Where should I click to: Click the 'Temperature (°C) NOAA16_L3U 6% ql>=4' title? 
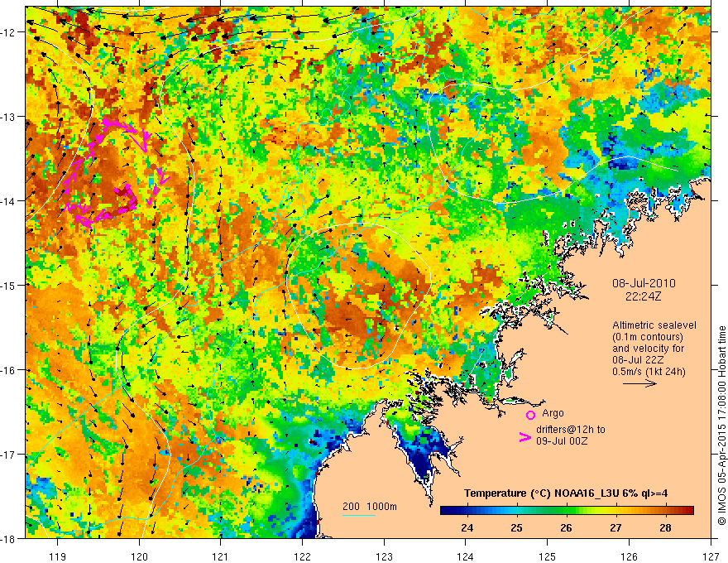pos(566,493)
